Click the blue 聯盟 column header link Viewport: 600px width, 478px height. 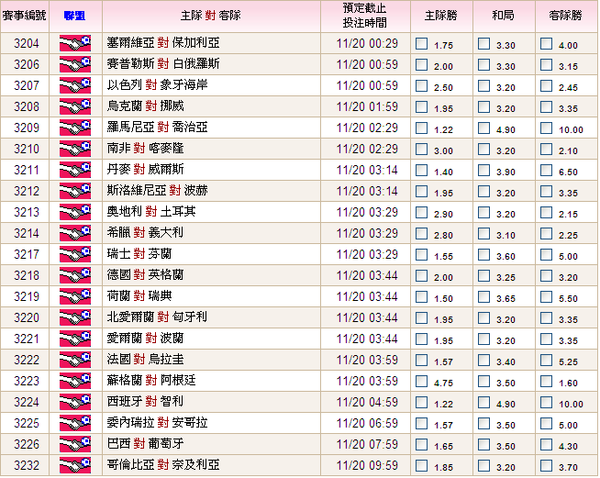click(x=75, y=16)
